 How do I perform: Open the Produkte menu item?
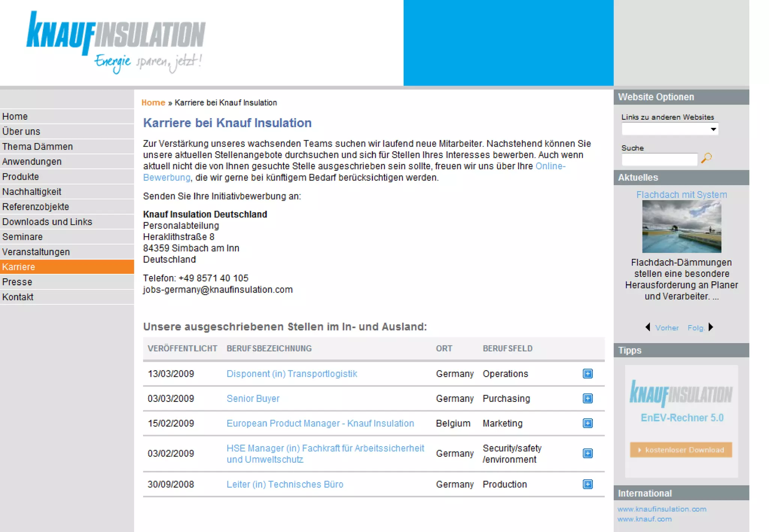pyautogui.click(x=21, y=177)
